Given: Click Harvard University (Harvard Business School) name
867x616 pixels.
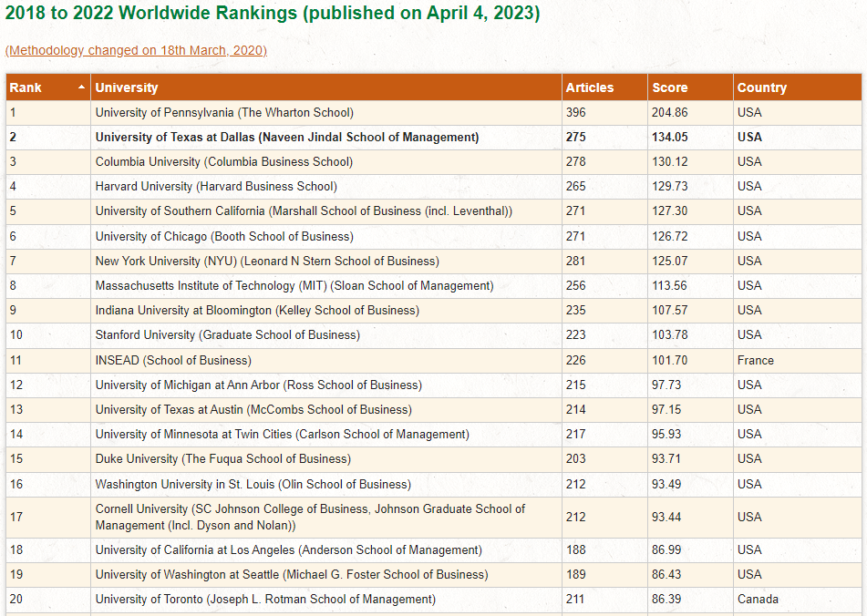Looking at the screenshot, I should (x=216, y=186).
